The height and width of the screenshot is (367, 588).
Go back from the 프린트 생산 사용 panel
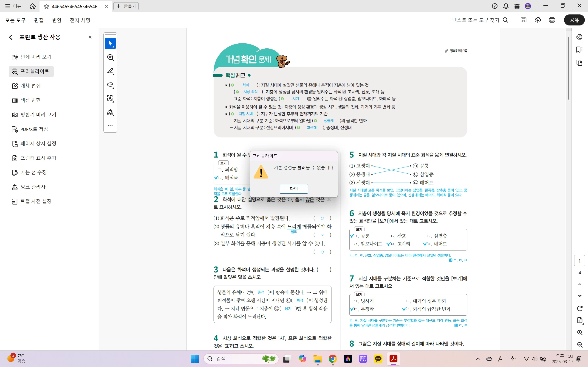(x=11, y=37)
